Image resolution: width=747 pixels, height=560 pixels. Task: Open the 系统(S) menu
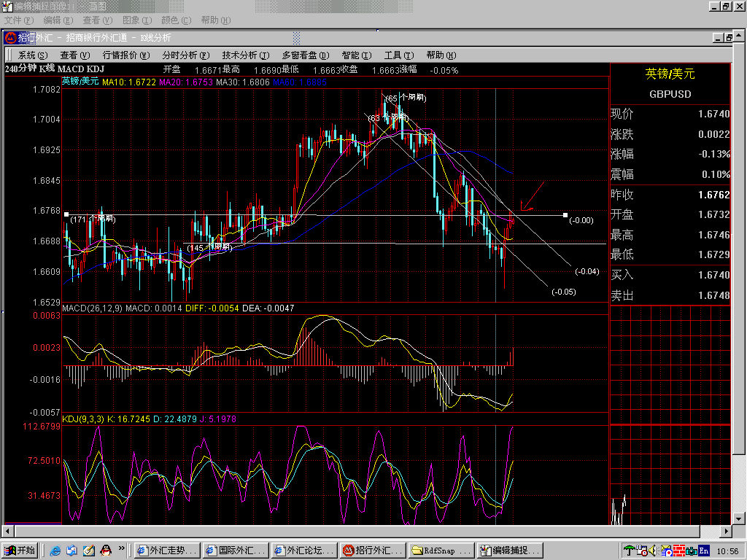(32, 55)
